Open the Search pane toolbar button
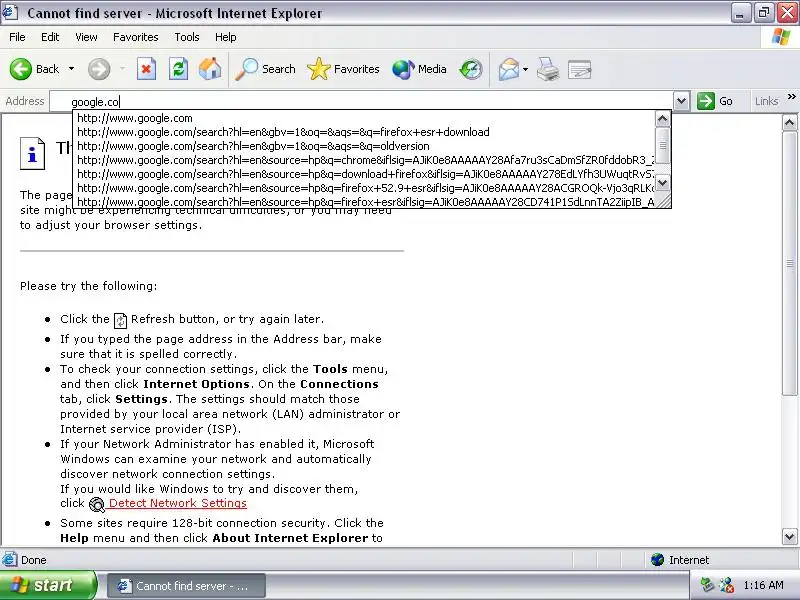The width and height of the screenshot is (800, 600). tap(265, 69)
